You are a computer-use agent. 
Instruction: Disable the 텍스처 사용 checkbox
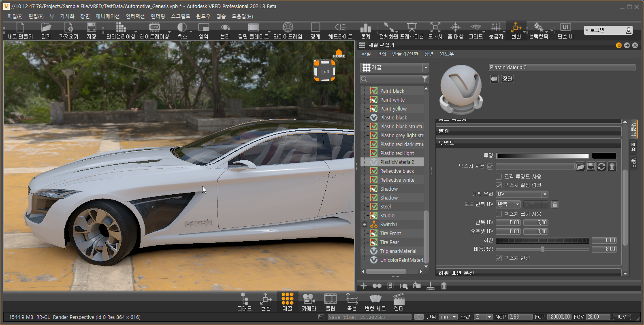pos(490,166)
